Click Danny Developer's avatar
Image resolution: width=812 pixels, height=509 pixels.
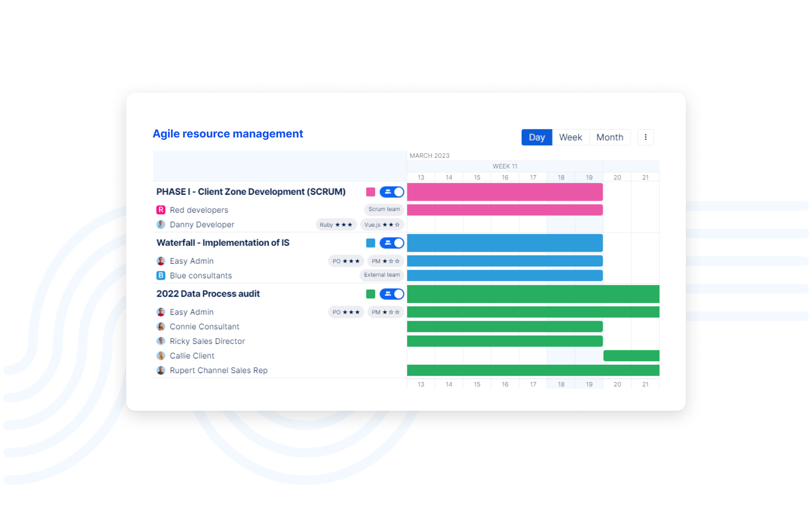coord(161,224)
